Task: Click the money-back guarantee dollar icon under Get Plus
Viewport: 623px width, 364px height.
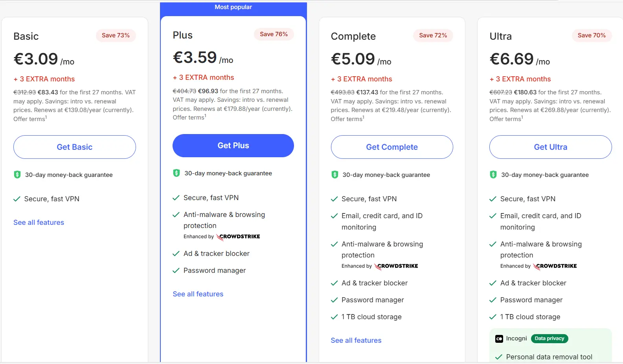Action: 176,173
